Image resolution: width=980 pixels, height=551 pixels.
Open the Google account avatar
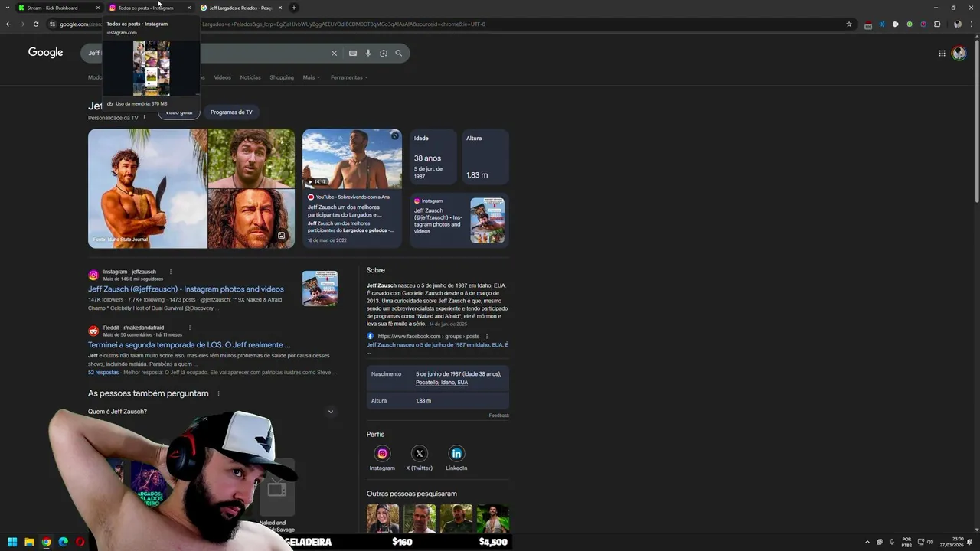click(x=959, y=53)
